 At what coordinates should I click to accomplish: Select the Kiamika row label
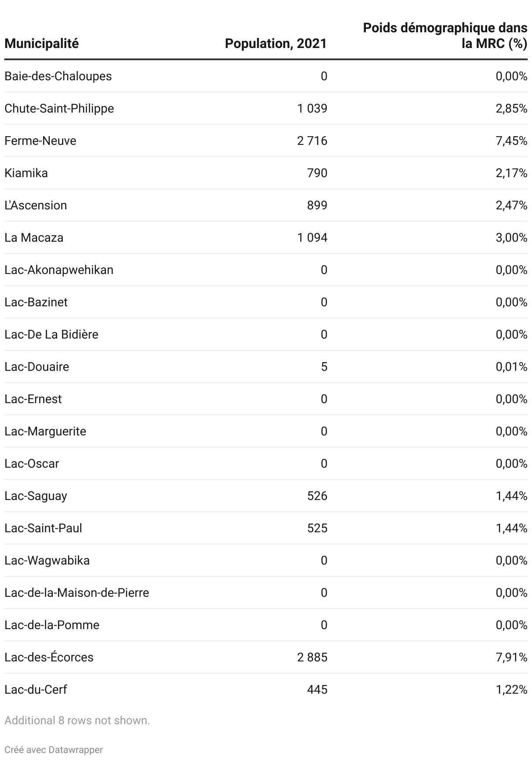click(x=26, y=173)
